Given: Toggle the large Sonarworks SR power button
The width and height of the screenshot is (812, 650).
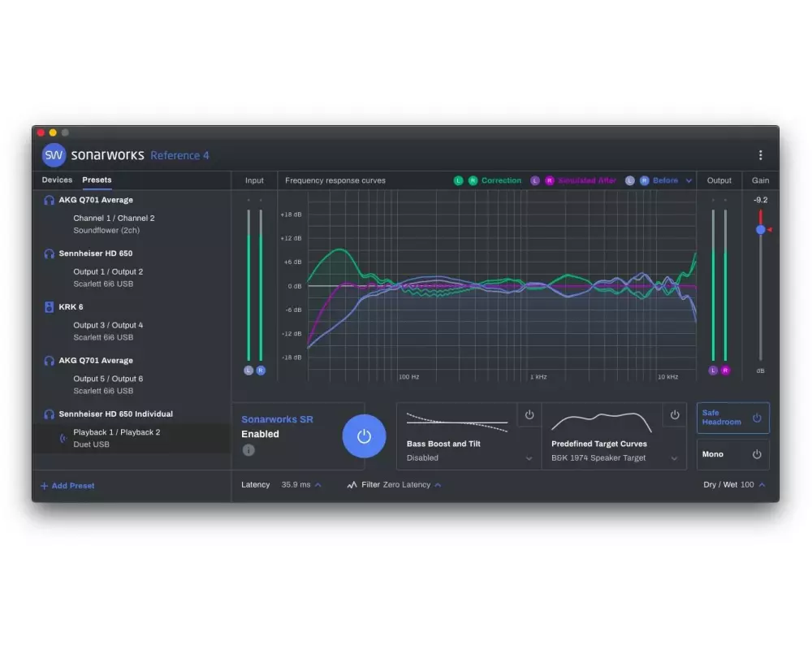Looking at the screenshot, I should (364, 436).
